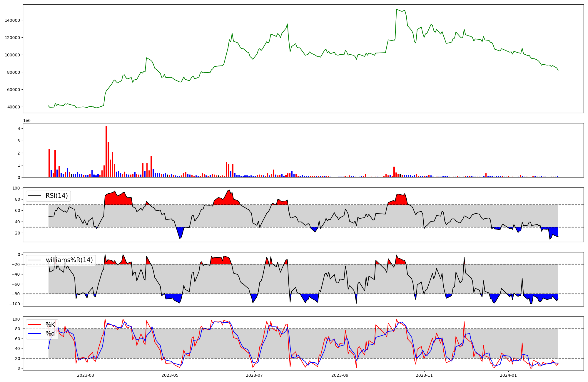Screen dimensions: 588x382
Task: Click the 2023-07 x-axis date label
Action: point(254,375)
